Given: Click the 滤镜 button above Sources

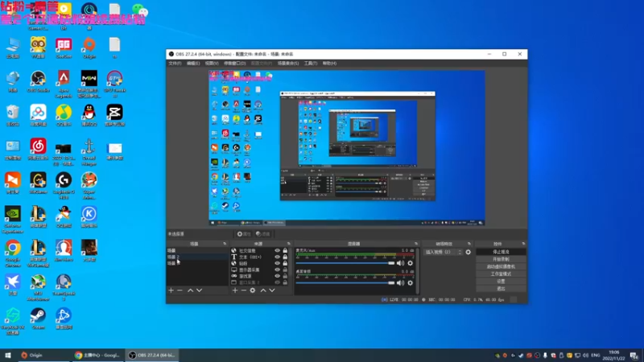Looking at the screenshot, I should (263, 234).
